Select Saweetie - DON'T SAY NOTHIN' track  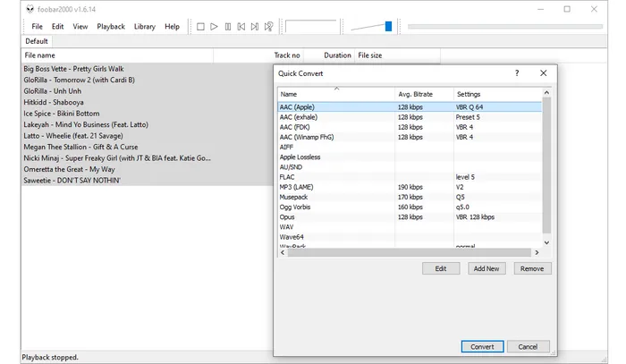(x=147, y=181)
